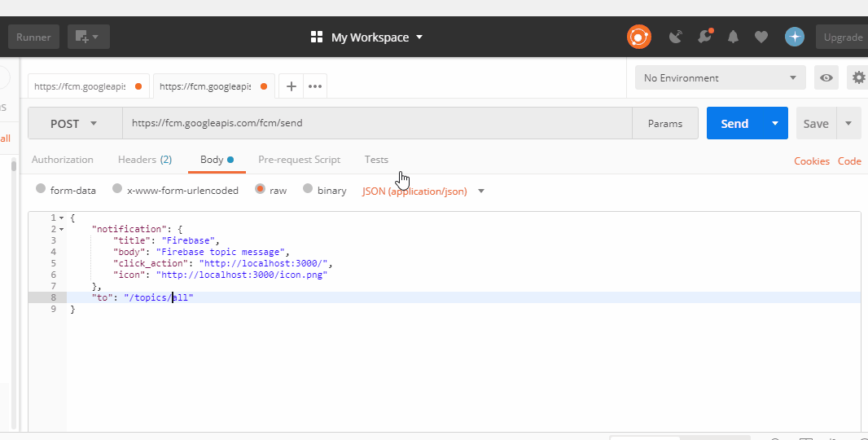The height and width of the screenshot is (440, 868).
Task: Open manage environments gear icon
Action: [x=858, y=78]
